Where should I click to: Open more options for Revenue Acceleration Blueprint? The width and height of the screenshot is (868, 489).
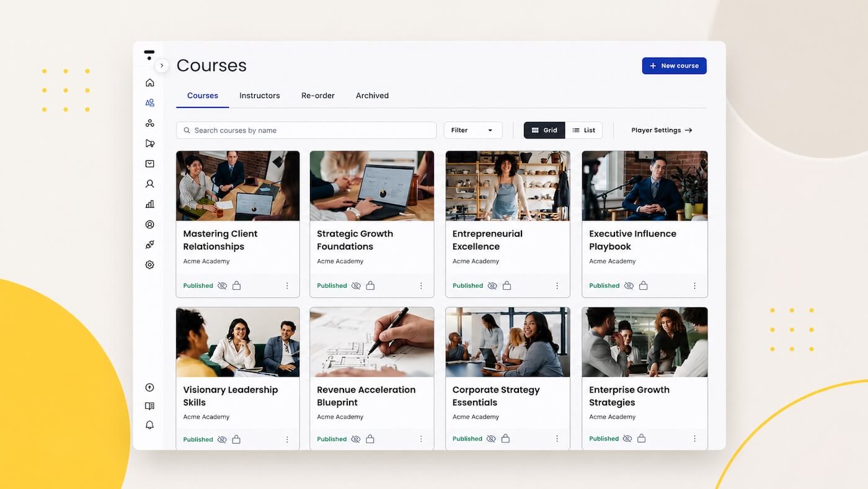[x=421, y=439]
